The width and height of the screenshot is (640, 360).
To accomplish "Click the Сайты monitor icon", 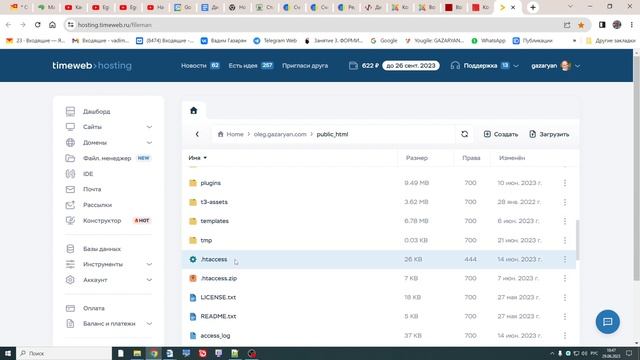I will point(70,127).
